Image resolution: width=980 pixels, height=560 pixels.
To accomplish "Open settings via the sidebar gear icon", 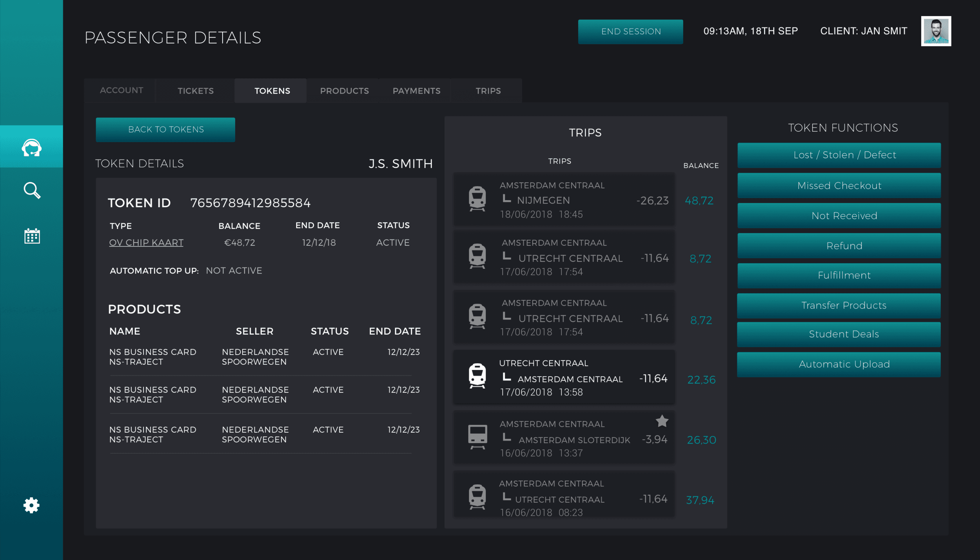I will point(31,506).
